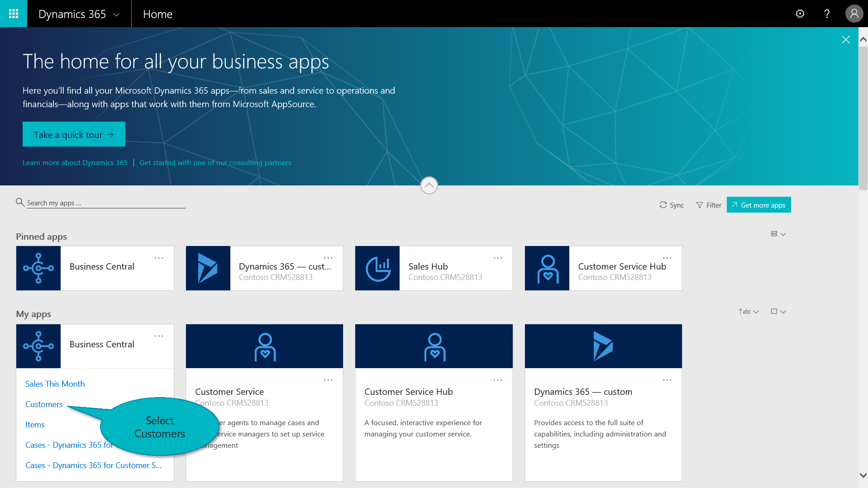Click the Home header item
Screen dimensions: 868x488
pyautogui.click(x=157, y=14)
